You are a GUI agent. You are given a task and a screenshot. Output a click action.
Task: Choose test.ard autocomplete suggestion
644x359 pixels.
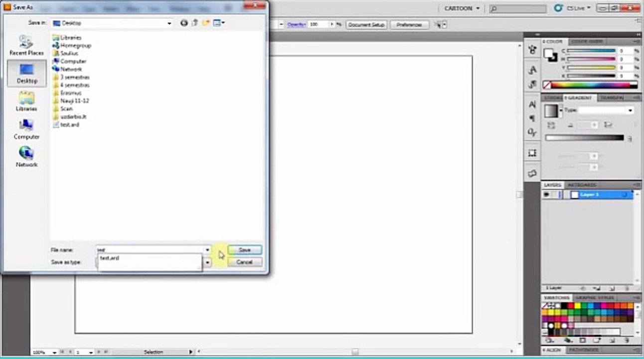[150, 258]
